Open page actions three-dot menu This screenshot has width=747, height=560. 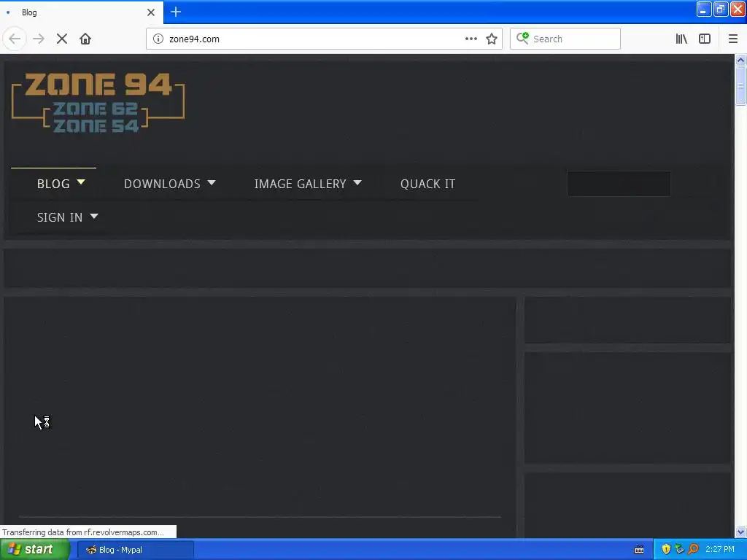(x=471, y=39)
